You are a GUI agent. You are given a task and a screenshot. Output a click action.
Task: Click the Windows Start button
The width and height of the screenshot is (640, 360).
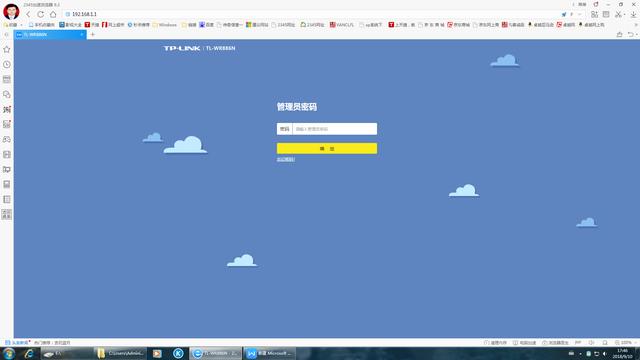[9, 353]
